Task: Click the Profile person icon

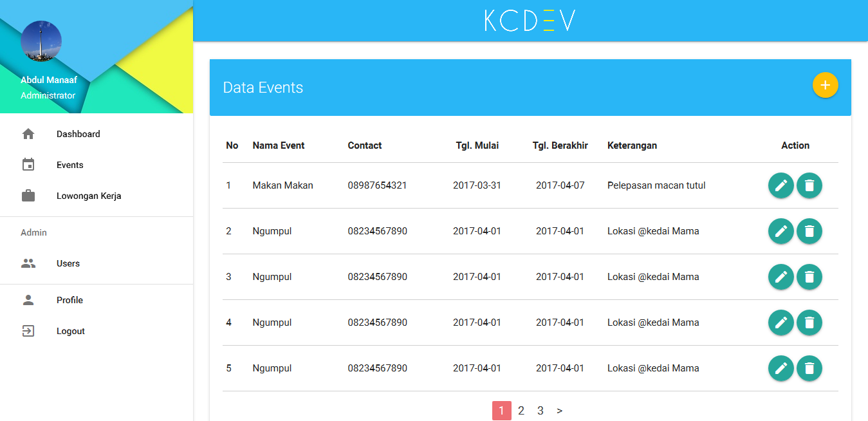Action: (x=28, y=300)
